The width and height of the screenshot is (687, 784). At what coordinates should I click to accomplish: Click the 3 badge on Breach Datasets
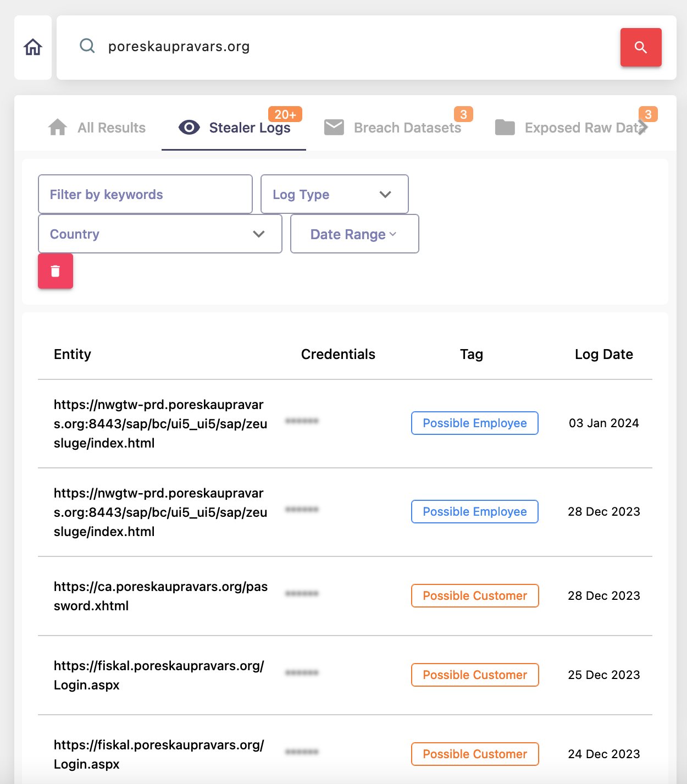(463, 114)
